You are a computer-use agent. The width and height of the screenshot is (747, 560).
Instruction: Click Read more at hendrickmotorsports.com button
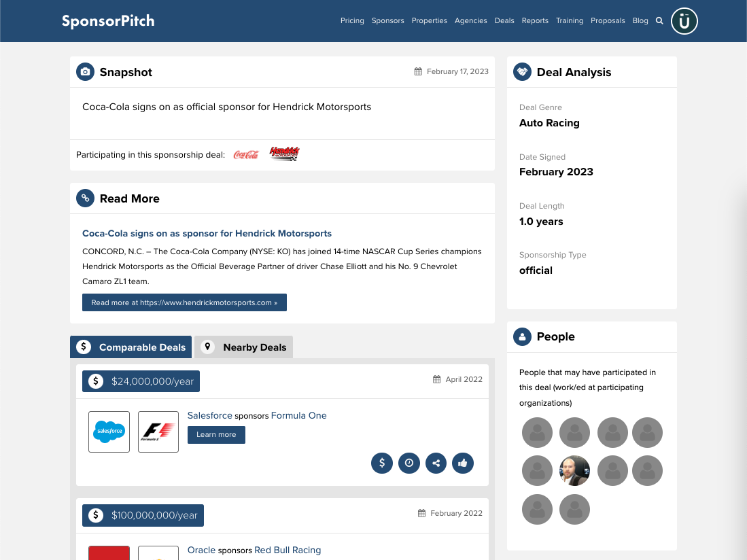click(184, 302)
